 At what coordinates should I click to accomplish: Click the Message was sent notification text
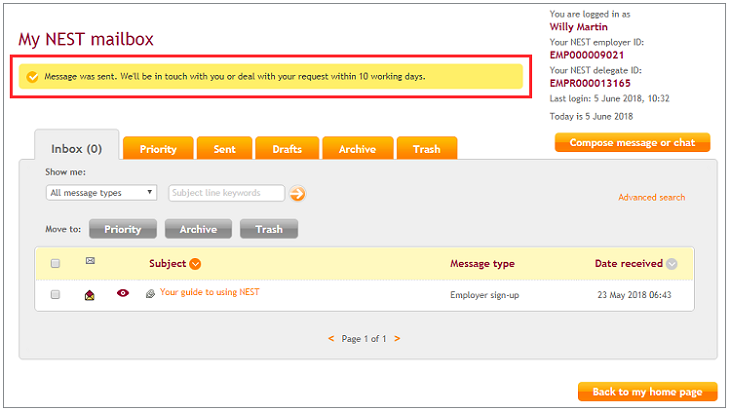pos(235,76)
